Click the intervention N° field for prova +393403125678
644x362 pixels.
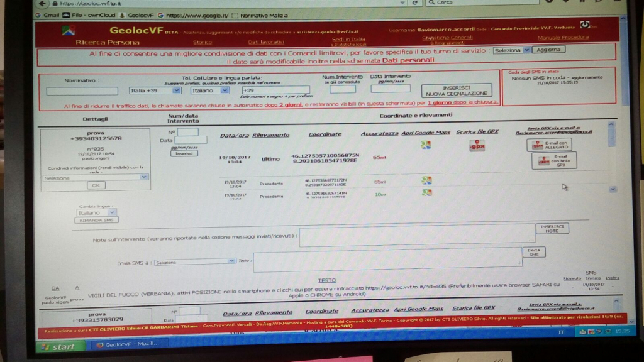(187, 132)
